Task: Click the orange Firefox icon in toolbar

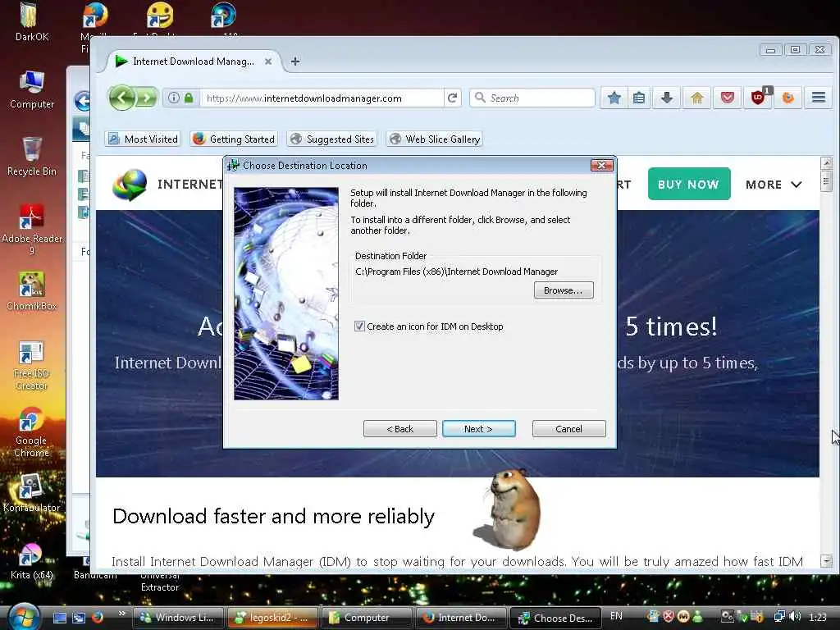Action: pyautogui.click(x=788, y=98)
